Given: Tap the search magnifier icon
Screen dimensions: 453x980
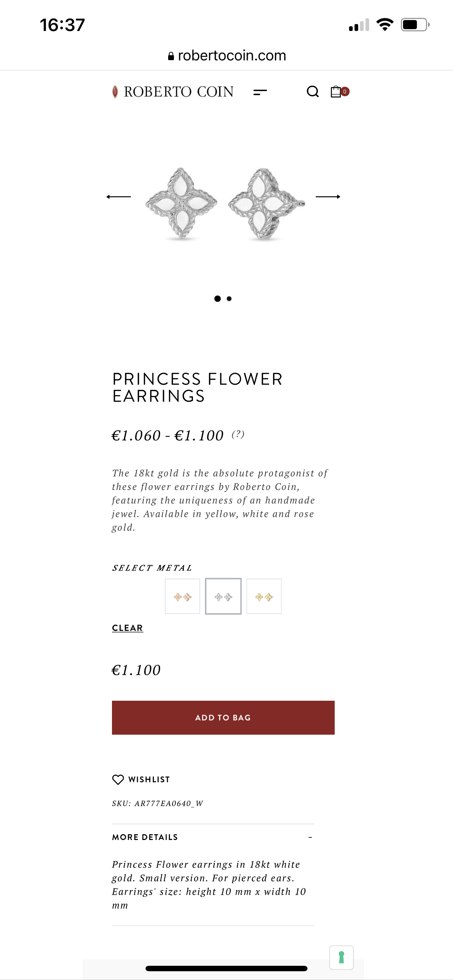Looking at the screenshot, I should 313,92.
